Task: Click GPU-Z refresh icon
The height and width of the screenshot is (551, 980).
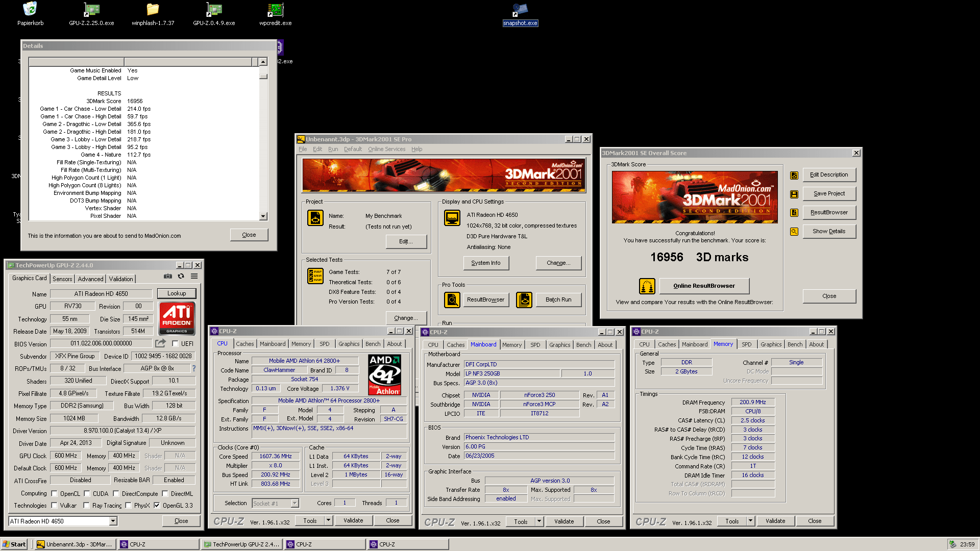Action: coord(181,276)
